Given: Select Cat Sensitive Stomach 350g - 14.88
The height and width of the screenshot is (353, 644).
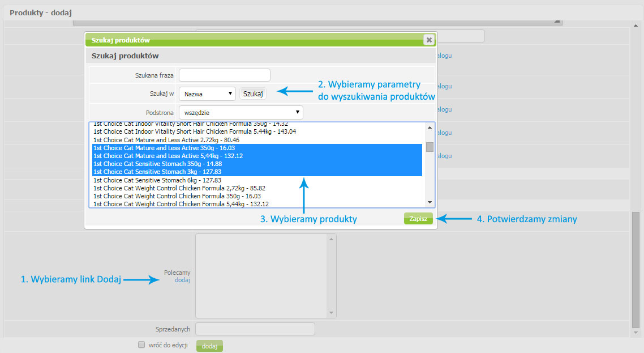Looking at the screenshot, I should [257, 164].
